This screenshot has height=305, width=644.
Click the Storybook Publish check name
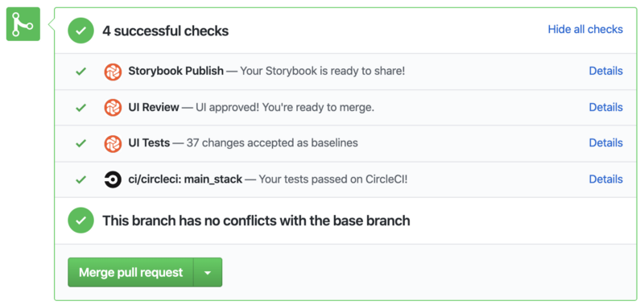point(175,71)
